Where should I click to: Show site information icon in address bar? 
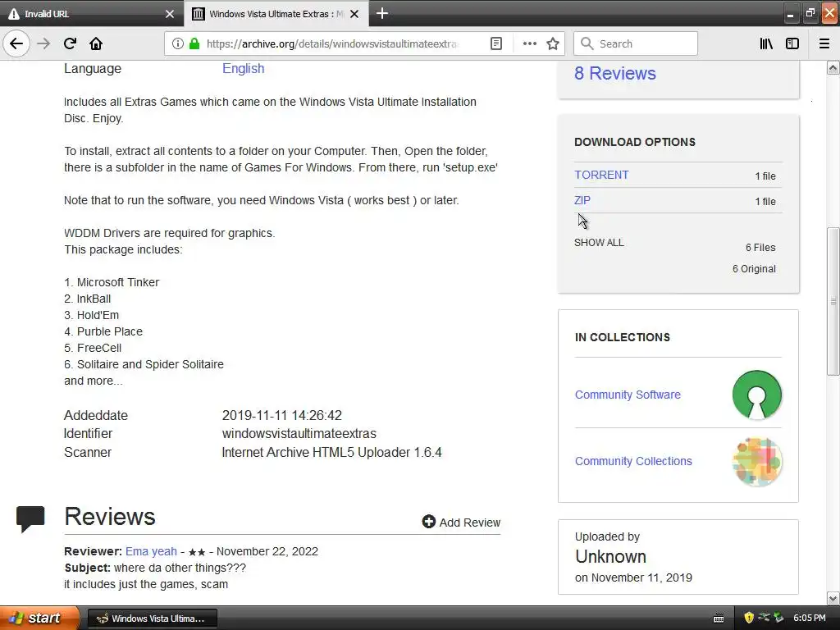point(177,43)
